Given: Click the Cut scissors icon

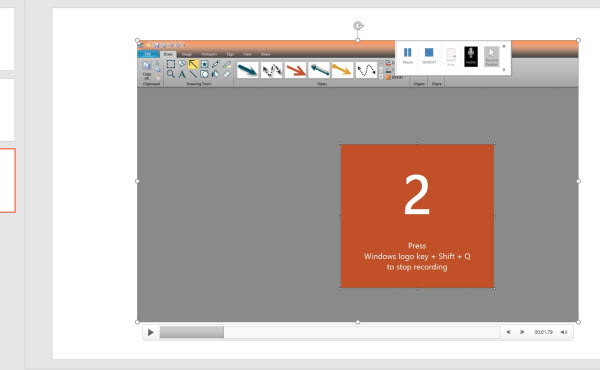Looking at the screenshot, I should coord(157,63).
